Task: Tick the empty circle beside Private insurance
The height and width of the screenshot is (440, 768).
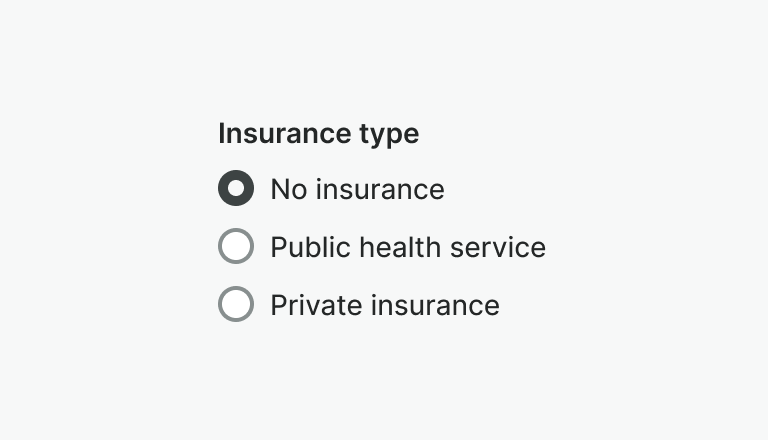Action: click(x=236, y=305)
